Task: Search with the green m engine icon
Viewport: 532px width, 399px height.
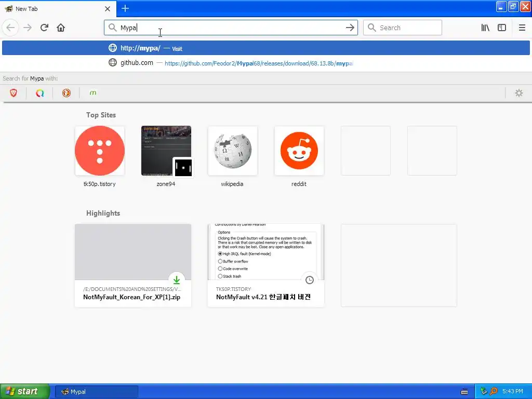Action: [x=93, y=92]
